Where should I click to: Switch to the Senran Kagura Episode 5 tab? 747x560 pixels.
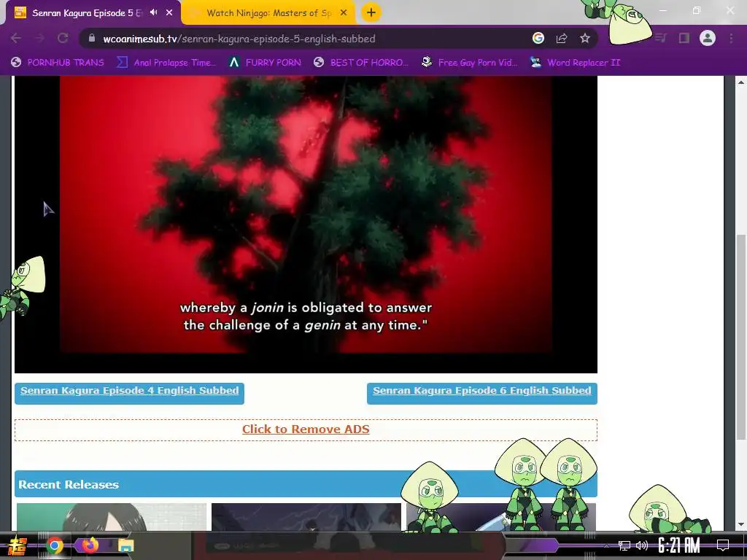point(86,13)
